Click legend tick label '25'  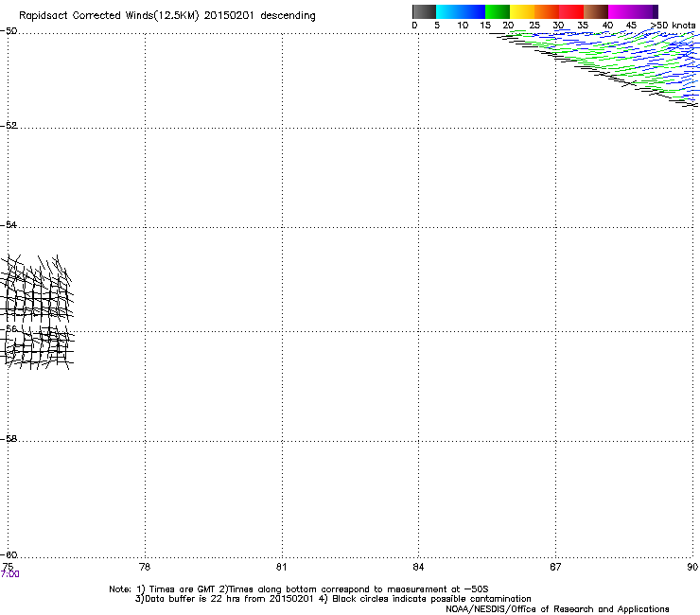[x=534, y=26]
